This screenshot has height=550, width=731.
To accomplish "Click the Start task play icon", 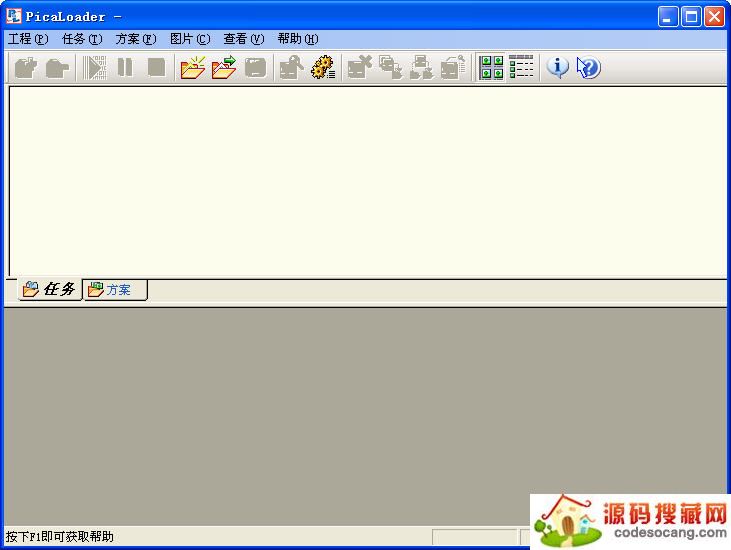I will click(x=95, y=68).
